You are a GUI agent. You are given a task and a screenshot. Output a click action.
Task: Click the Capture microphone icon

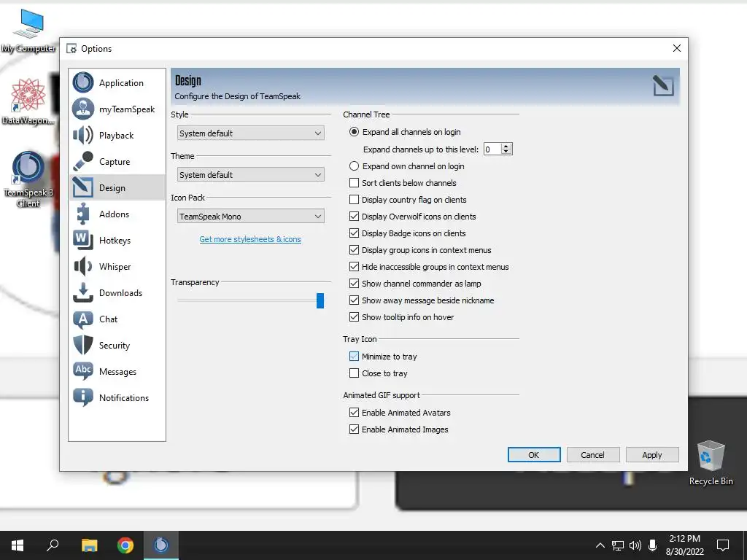pyautogui.click(x=83, y=161)
